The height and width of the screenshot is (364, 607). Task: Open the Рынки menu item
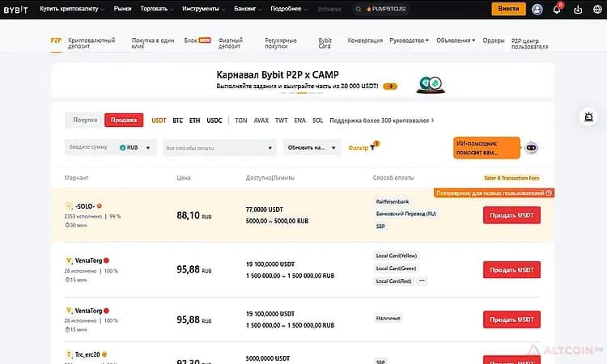[x=122, y=9]
